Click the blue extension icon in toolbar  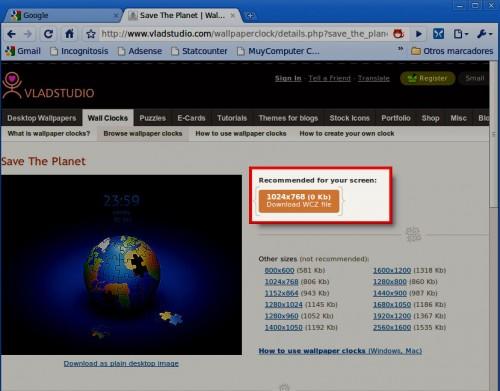438,34
